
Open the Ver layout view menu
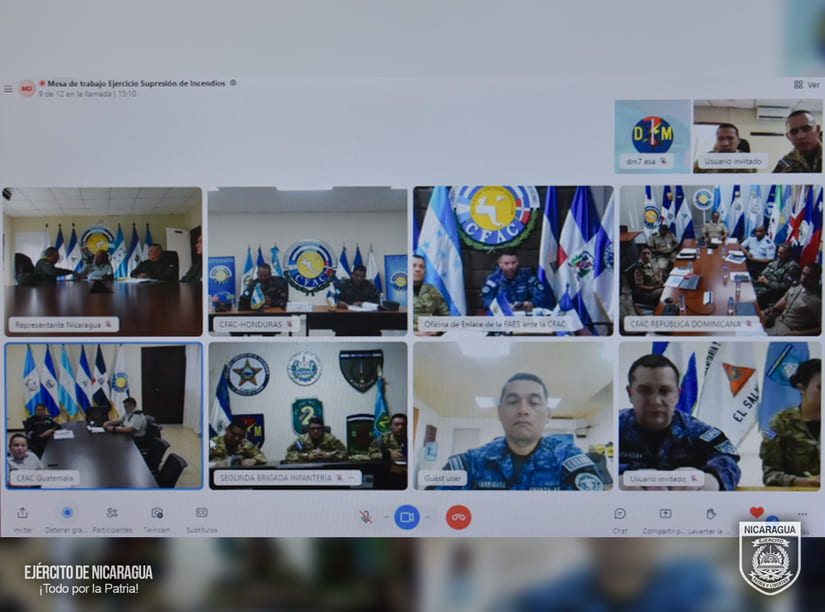806,85
